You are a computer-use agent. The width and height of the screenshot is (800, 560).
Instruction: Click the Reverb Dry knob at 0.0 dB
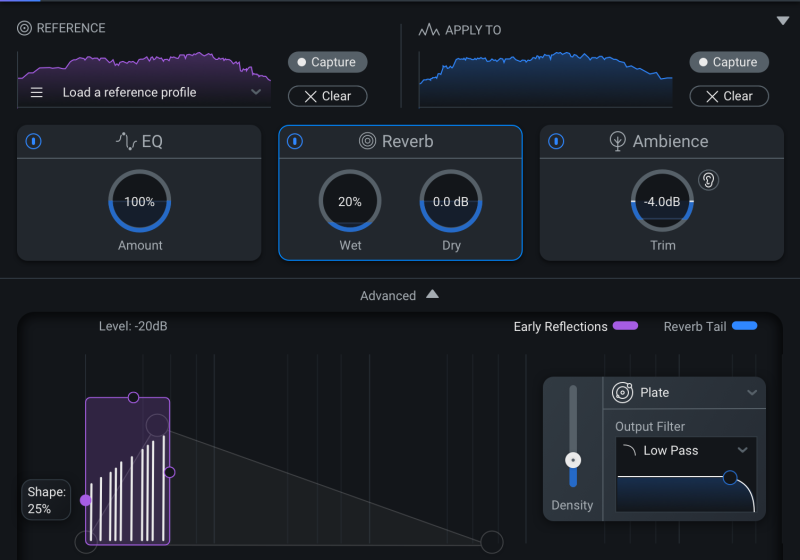click(x=451, y=201)
